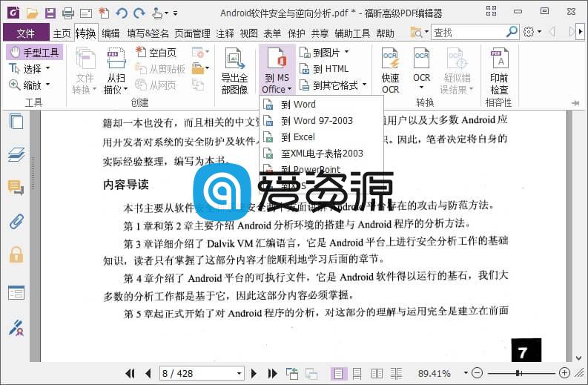This screenshot has height=385, width=588.
Task: Click the zoom slider handle
Action: point(518,373)
